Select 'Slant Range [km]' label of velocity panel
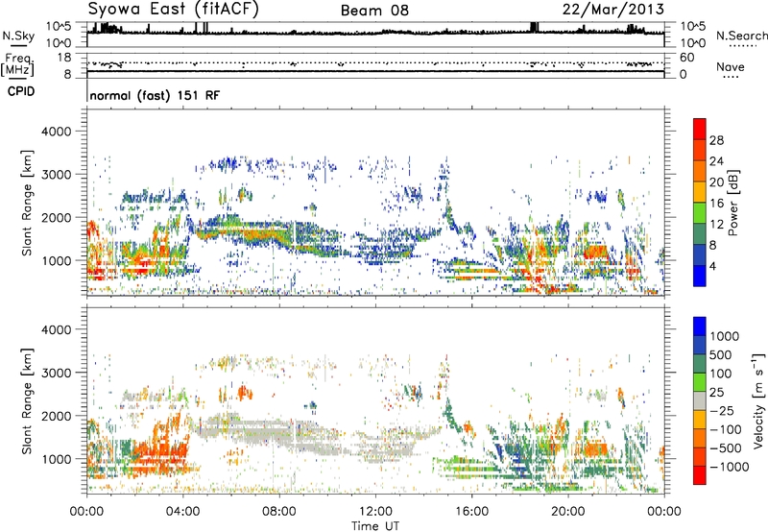Screen dimensions: 768x532 pos(27,400)
